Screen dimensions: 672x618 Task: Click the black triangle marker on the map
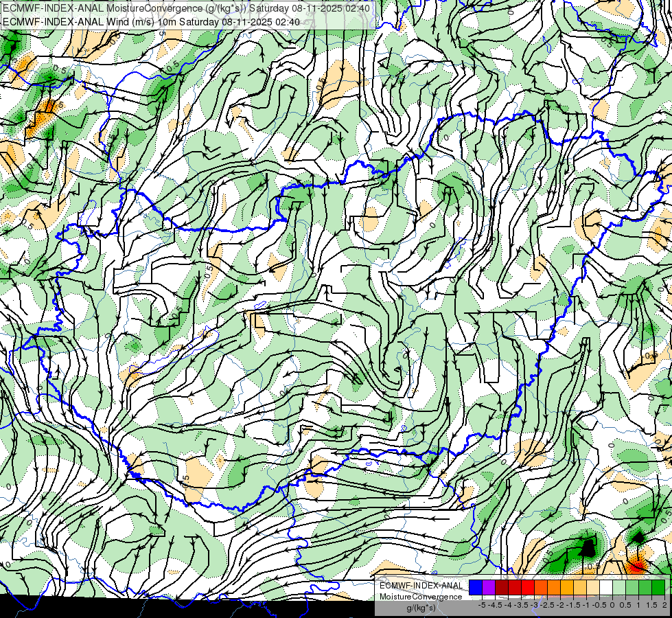point(588,548)
